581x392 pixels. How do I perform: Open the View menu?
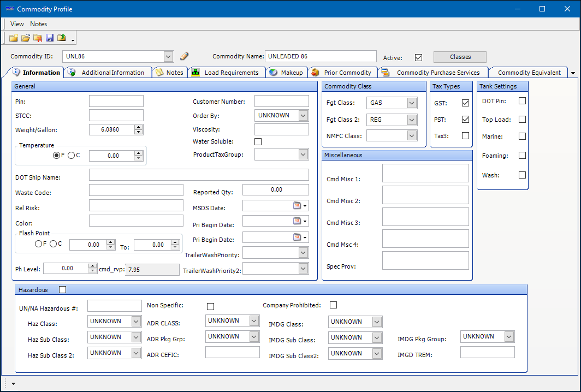(x=17, y=24)
